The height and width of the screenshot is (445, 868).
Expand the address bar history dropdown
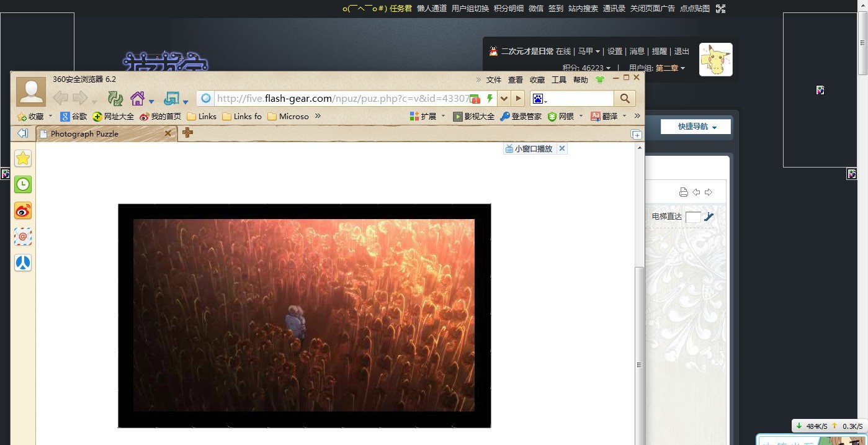(504, 98)
